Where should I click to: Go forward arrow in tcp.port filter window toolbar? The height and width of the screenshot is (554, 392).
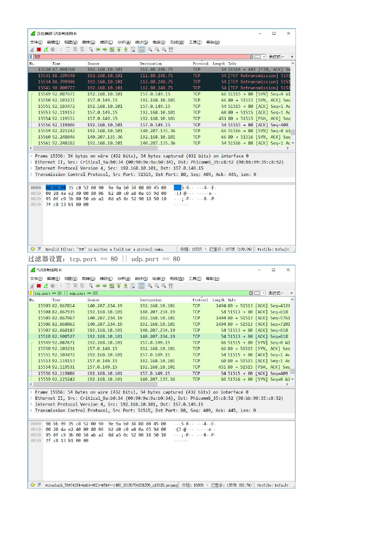105,286
